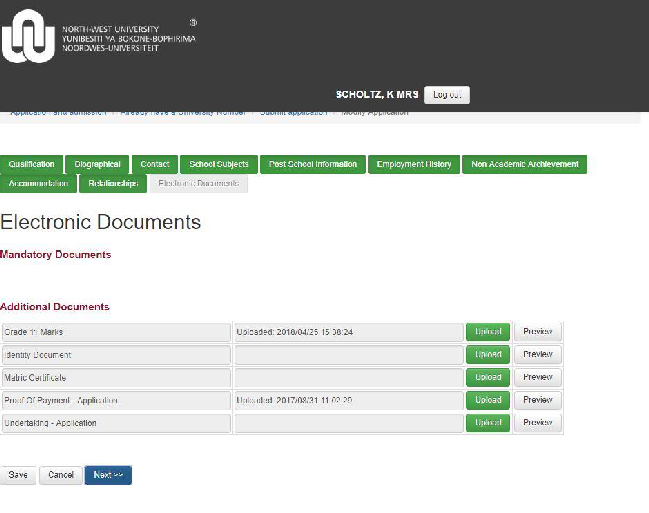649x513 pixels.
Task: Cancel the application changes
Action: click(x=61, y=475)
